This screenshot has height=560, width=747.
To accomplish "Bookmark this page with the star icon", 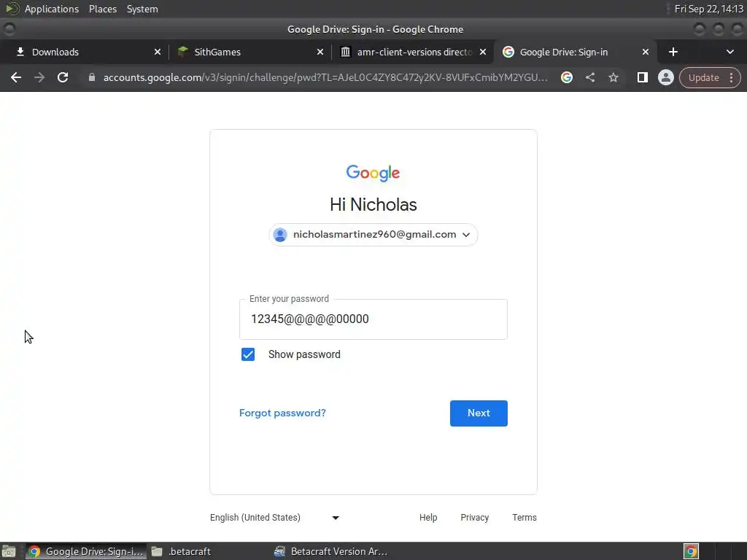I will tap(613, 77).
